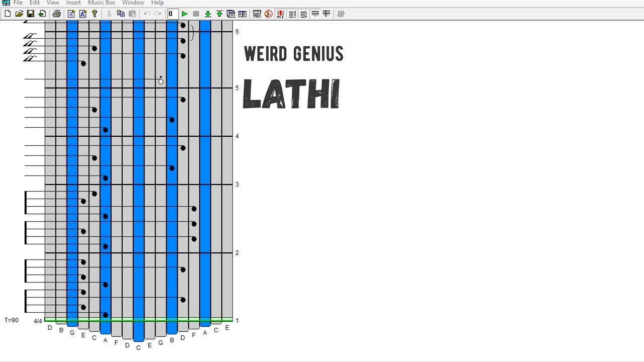Viewport: 644px width, 362px height.
Task: Click measure number 2 label
Action: [237, 253]
